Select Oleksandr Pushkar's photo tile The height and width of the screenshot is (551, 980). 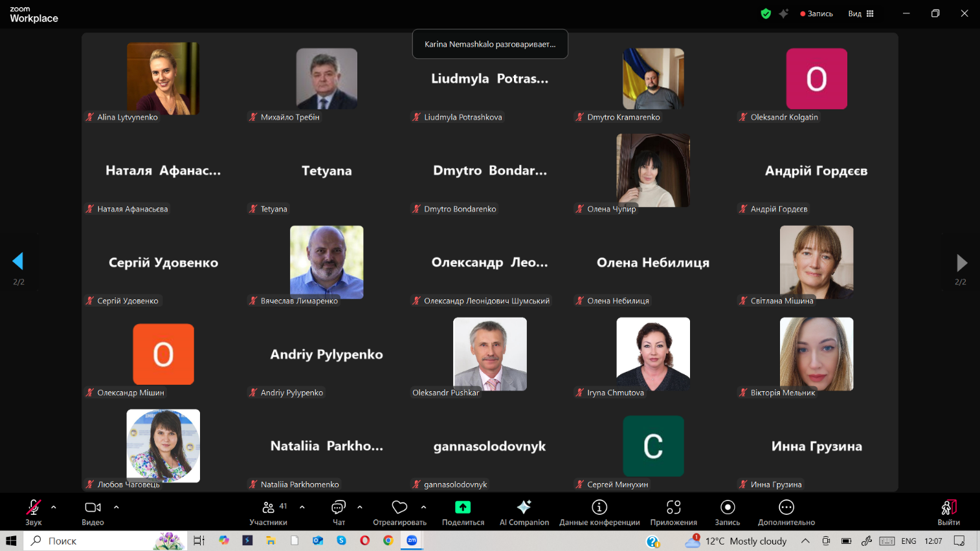click(490, 354)
